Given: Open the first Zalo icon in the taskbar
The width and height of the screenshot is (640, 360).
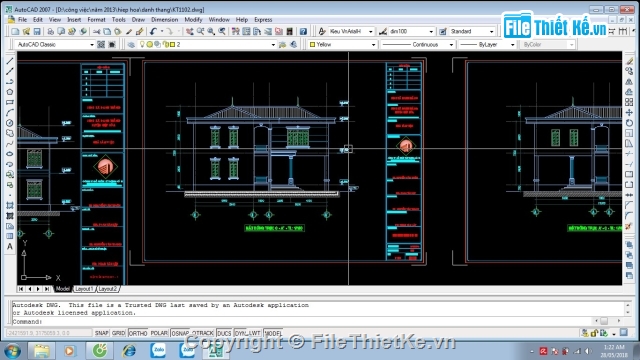Looking at the screenshot, I should [158, 351].
